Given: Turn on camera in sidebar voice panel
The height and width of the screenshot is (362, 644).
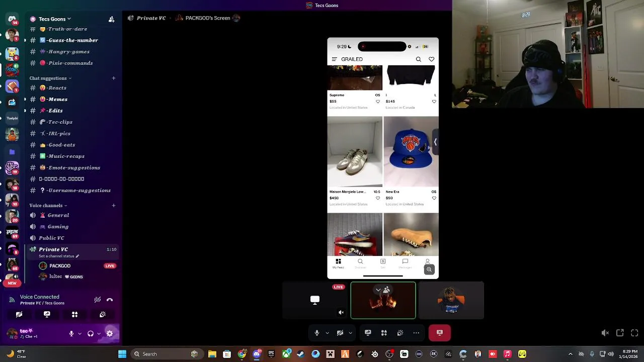Looking at the screenshot, I should click(x=19, y=314).
